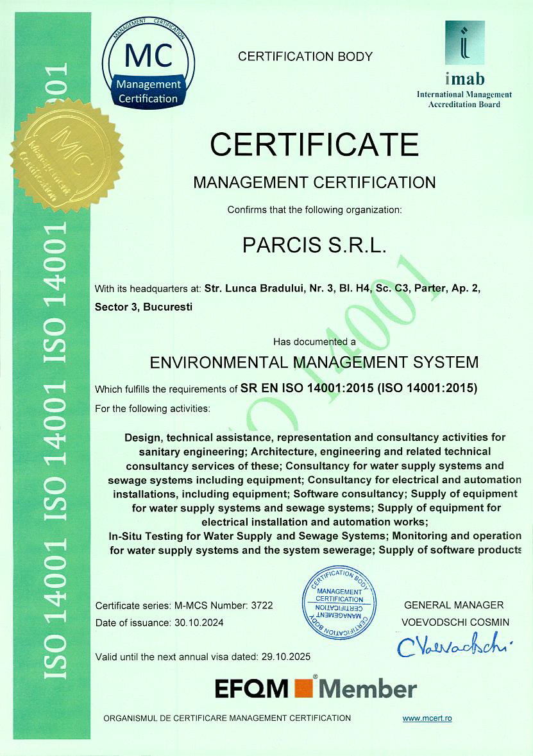Select "ENVIRONMENTAL MANAGEMENT SYSTEM" heading
The image size is (533, 756).
tap(314, 362)
